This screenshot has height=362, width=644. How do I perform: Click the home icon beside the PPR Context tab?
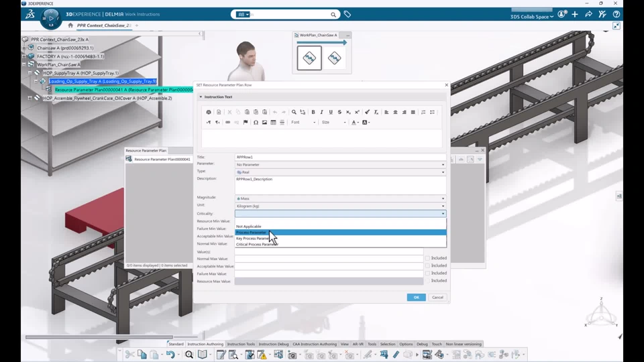point(70,25)
